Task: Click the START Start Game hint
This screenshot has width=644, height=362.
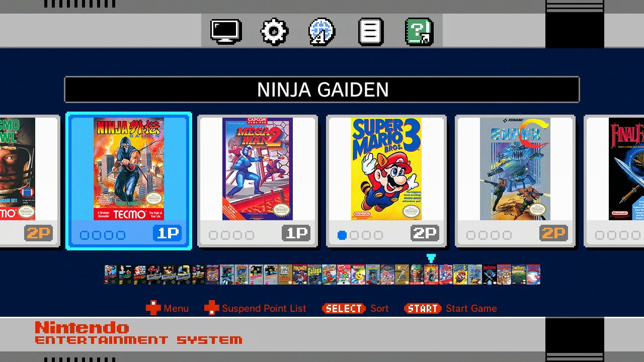Action: point(450,308)
